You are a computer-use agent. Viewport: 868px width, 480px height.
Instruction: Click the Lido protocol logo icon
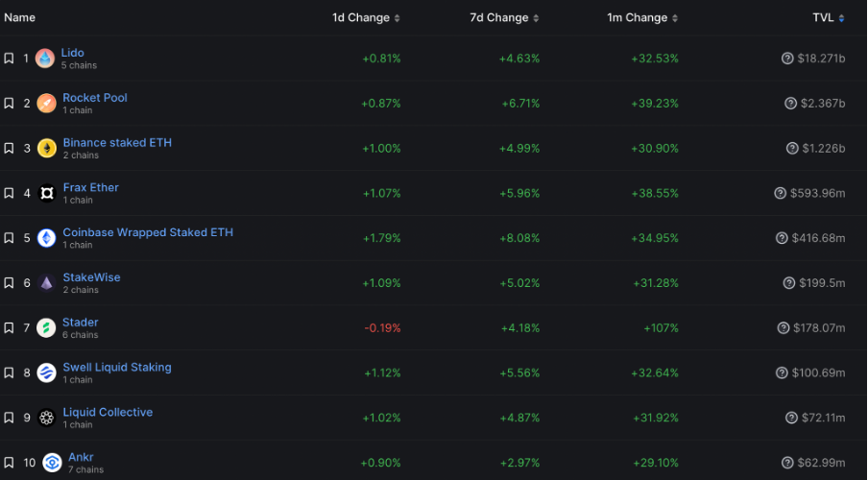[x=45, y=59]
